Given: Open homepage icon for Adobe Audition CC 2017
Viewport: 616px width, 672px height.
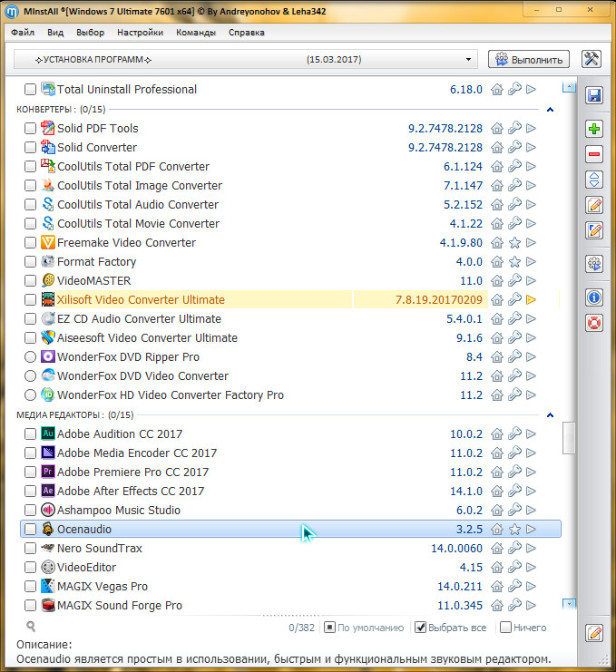Looking at the screenshot, I should coord(497,433).
